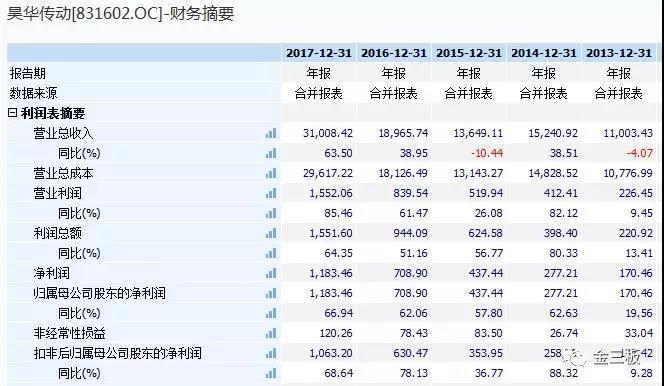The width and height of the screenshot is (664, 386).
Task: Open chart icon for 归属母公司股东的净利润 同比(%) row
Action: tap(271, 313)
